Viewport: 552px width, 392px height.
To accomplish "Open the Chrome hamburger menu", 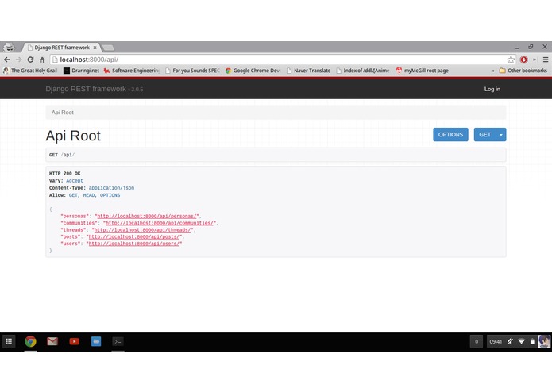I will [x=546, y=60].
